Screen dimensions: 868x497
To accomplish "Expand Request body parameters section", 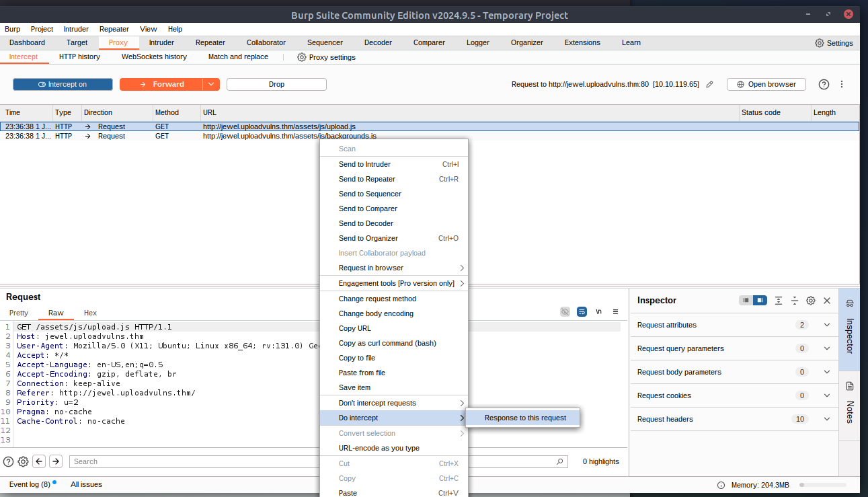I will [827, 372].
